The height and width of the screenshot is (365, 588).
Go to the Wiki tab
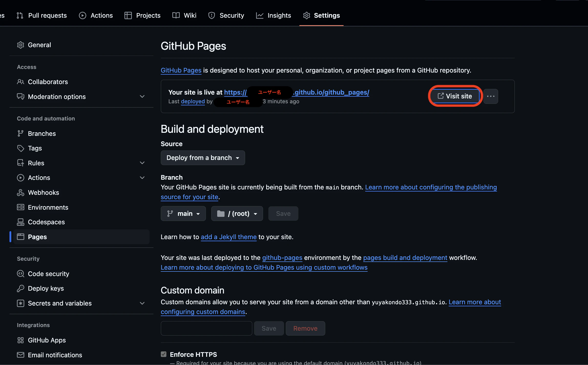tap(184, 15)
